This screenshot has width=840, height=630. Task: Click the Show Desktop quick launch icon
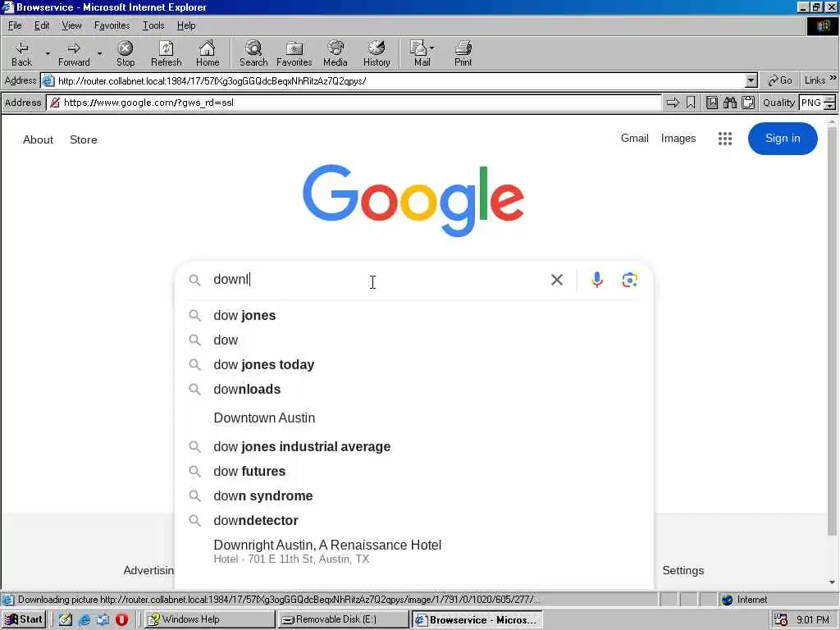pos(66,619)
